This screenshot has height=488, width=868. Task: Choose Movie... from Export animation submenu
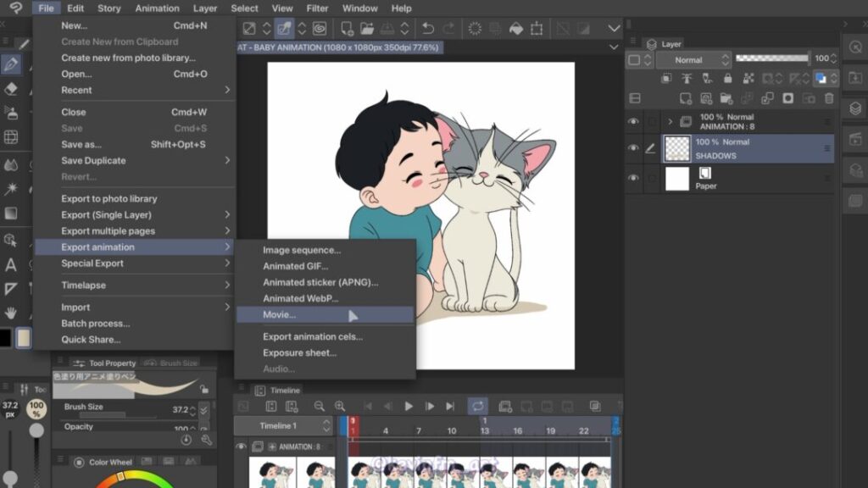click(x=280, y=315)
